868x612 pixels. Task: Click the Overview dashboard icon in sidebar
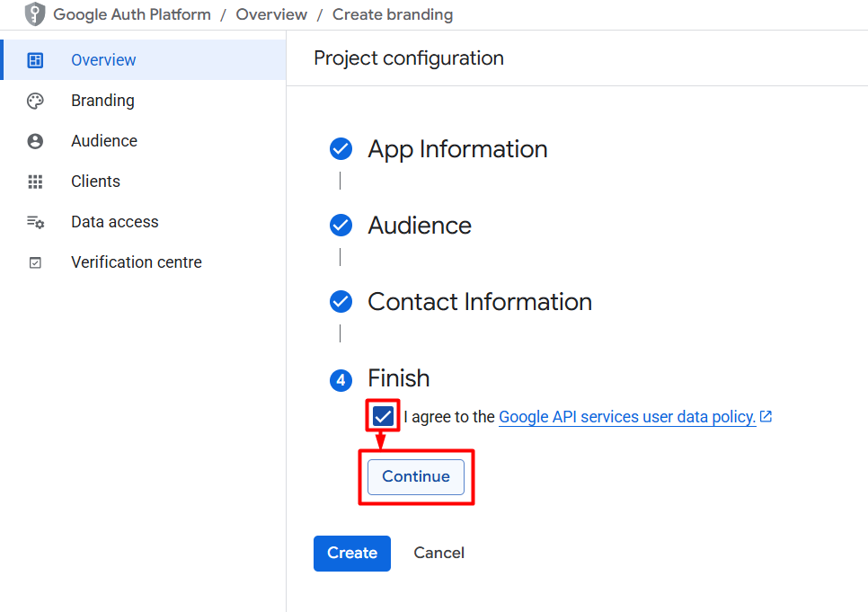click(35, 60)
